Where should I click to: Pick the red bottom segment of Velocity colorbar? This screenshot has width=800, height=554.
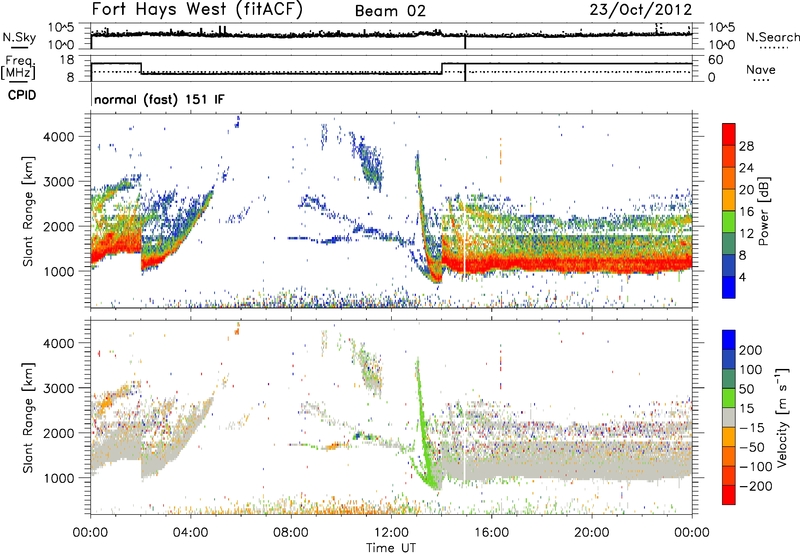729,495
